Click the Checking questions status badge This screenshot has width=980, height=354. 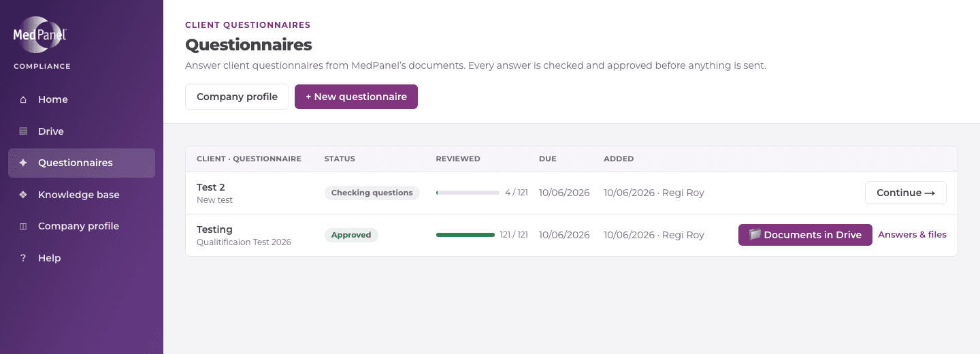[x=372, y=193]
